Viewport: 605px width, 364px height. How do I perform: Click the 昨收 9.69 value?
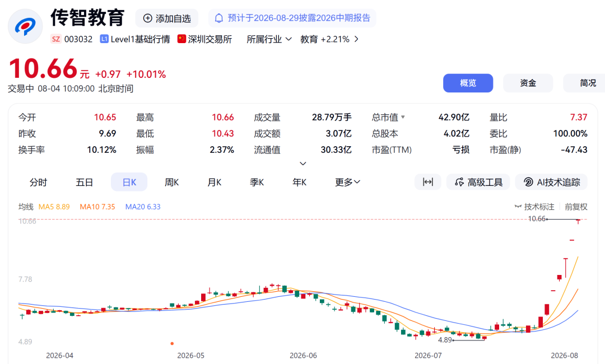107,133
